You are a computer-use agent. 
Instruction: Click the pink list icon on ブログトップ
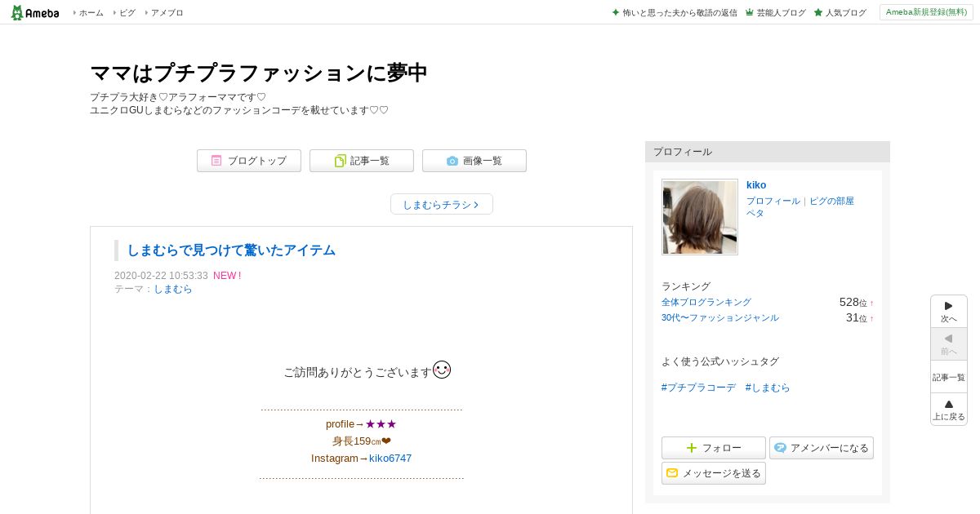(x=216, y=161)
